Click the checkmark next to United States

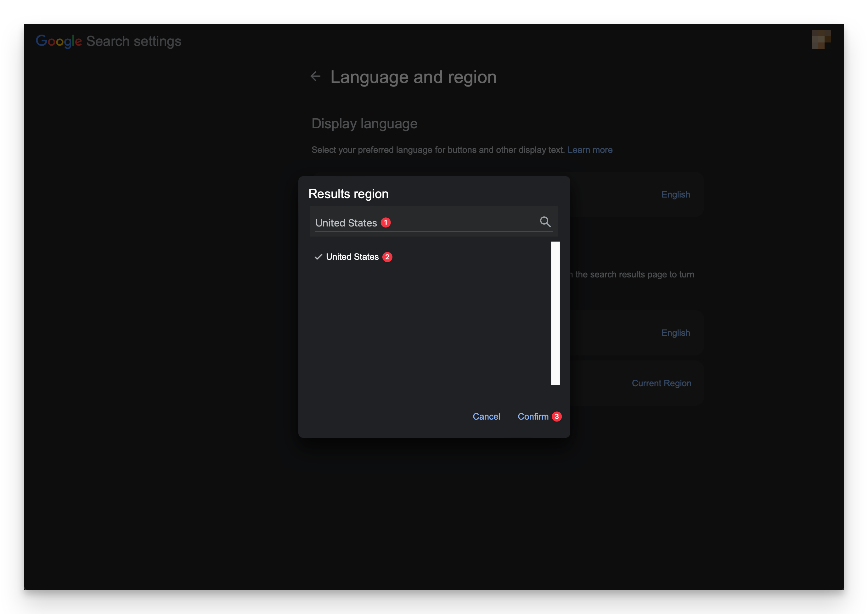(319, 257)
